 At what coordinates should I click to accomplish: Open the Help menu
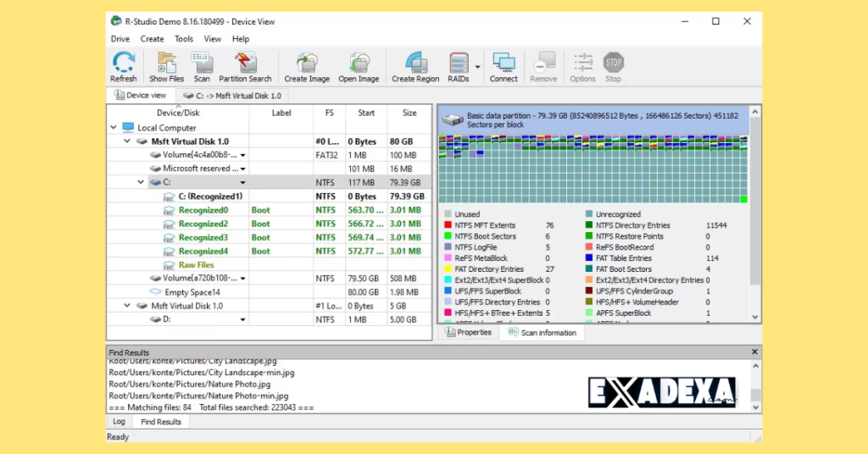coord(241,39)
